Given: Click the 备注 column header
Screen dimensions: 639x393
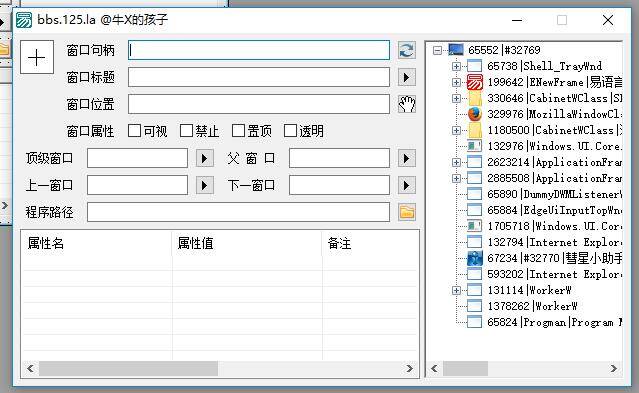Looking at the screenshot, I should pos(370,243).
